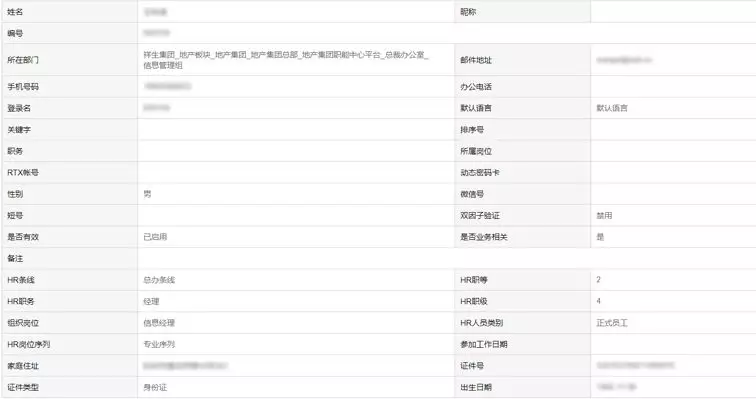This screenshot has height=399, width=756.
Task: Click the 组织岗位 field label
Action: (x=23, y=322)
